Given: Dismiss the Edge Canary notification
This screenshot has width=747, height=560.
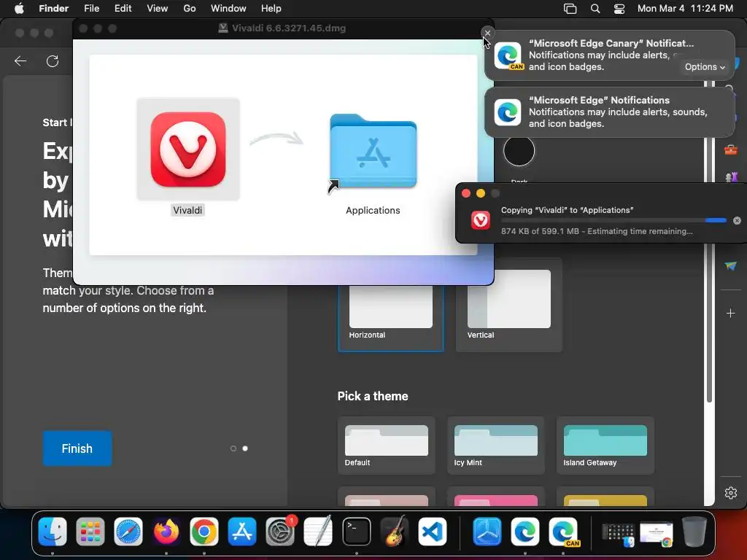Looking at the screenshot, I should 487,33.
